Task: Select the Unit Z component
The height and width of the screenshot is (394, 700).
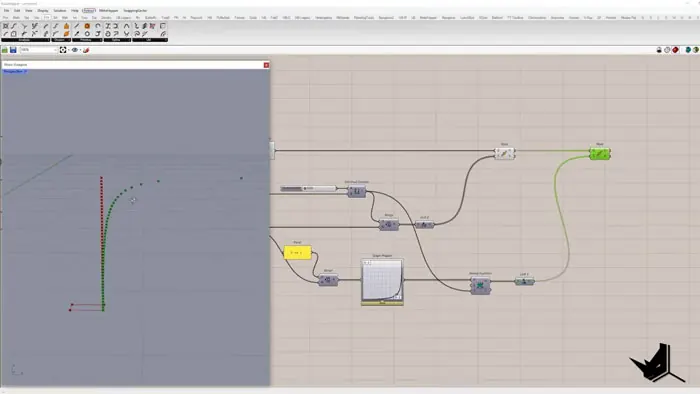Action: pyautogui.click(x=425, y=224)
